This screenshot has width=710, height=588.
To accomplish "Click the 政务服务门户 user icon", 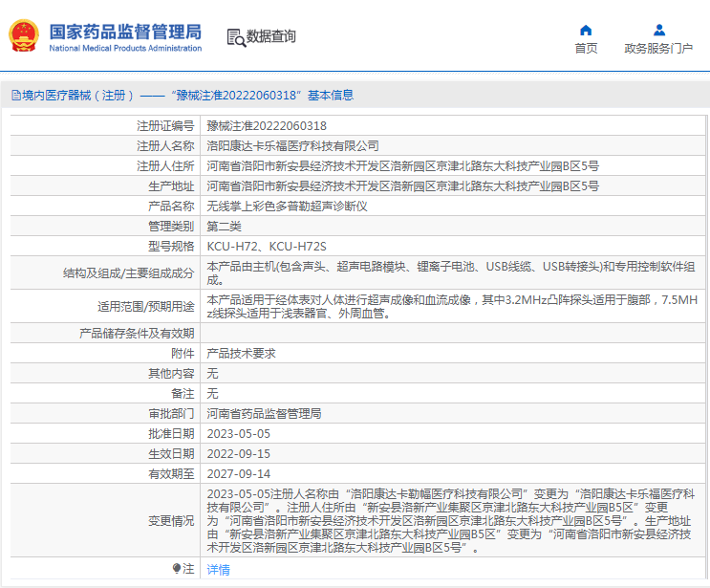I will [659, 31].
